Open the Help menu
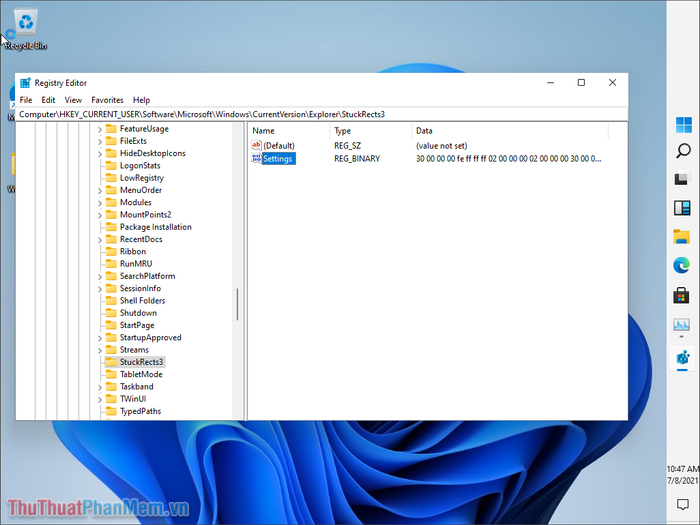 142,100
